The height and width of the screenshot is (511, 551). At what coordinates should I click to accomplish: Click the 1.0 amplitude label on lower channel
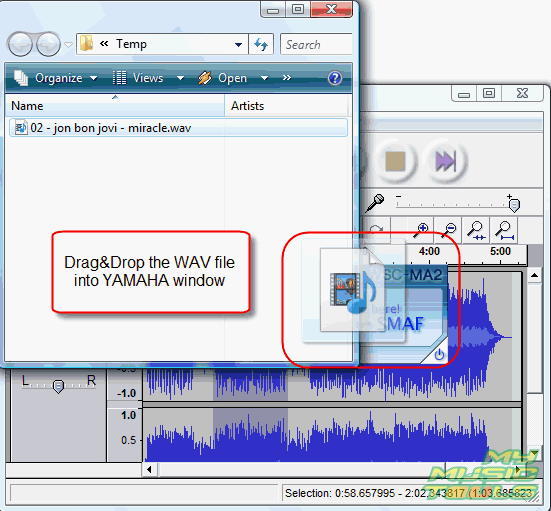pos(128,415)
